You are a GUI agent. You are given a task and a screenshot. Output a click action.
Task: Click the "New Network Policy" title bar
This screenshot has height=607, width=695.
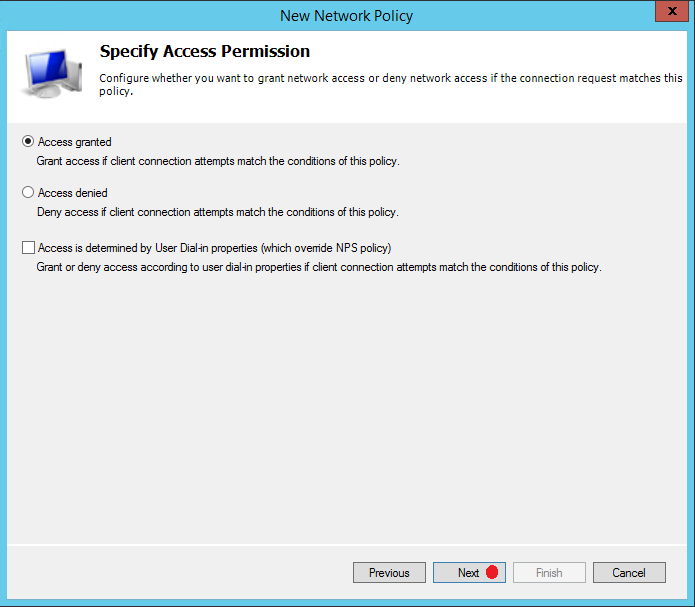click(347, 16)
